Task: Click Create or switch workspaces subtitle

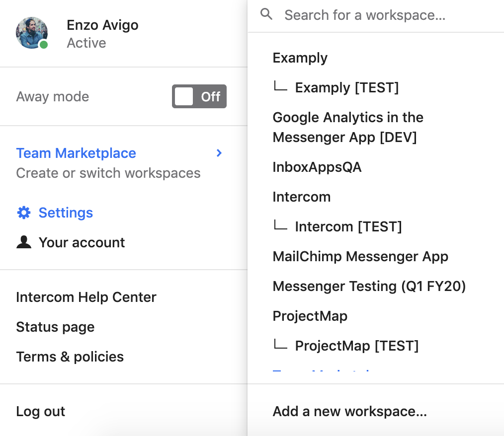Action: 108,173
